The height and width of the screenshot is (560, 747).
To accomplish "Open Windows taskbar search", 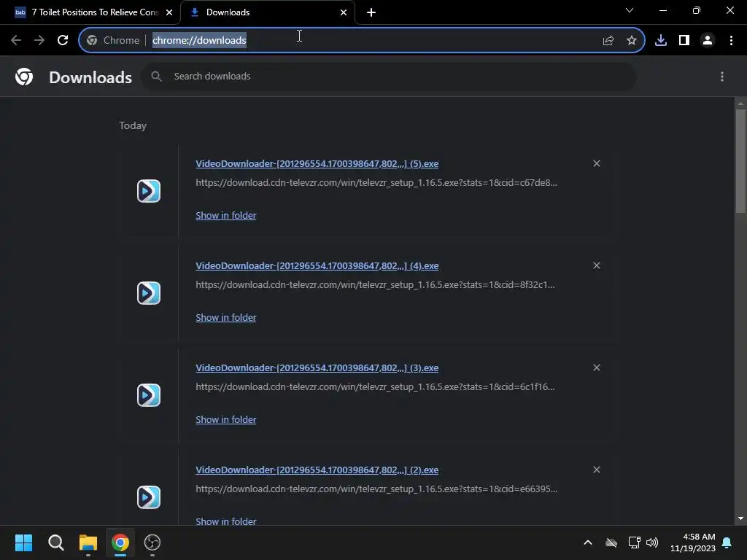I will 55,542.
